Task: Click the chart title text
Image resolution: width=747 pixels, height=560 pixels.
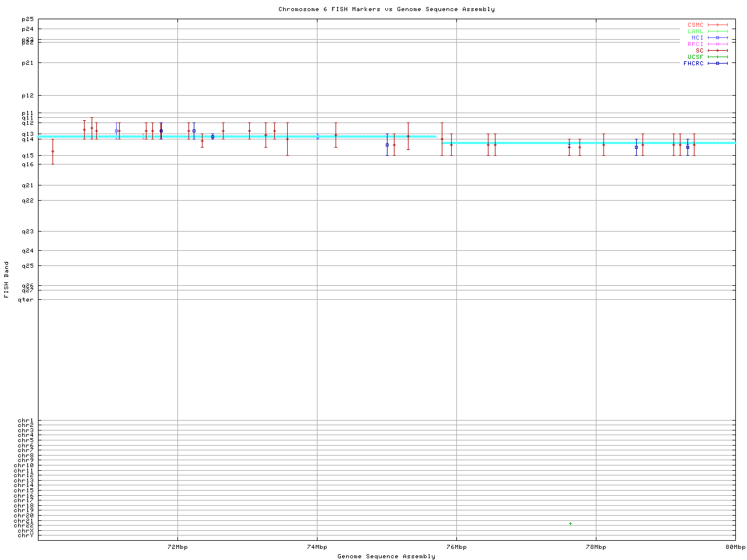Action: [386, 9]
